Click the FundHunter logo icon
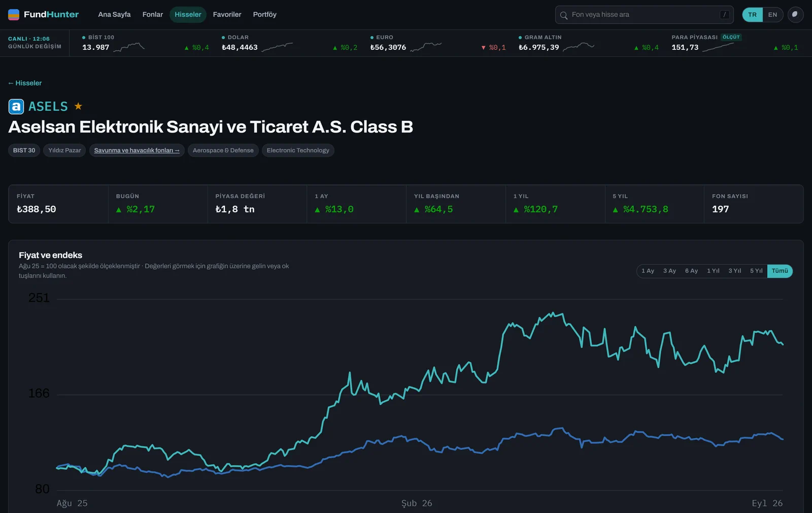The width and height of the screenshot is (812, 513). pyautogui.click(x=14, y=14)
